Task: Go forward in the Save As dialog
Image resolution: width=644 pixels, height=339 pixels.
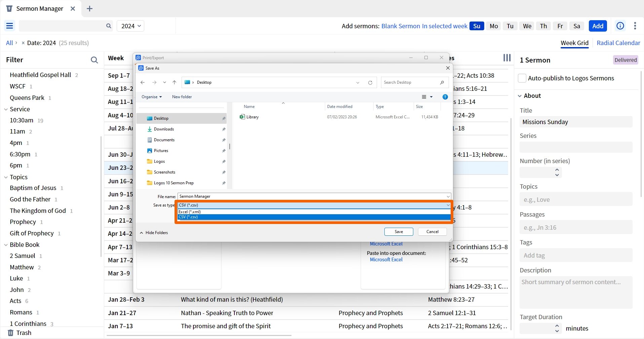Action: pyautogui.click(x=154, y=82)
